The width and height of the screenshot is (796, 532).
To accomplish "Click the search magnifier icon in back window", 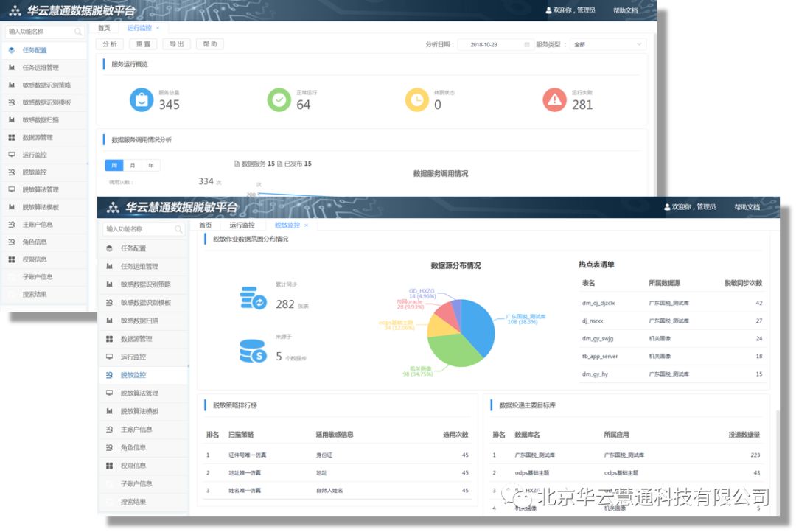I will coord(77,32).
